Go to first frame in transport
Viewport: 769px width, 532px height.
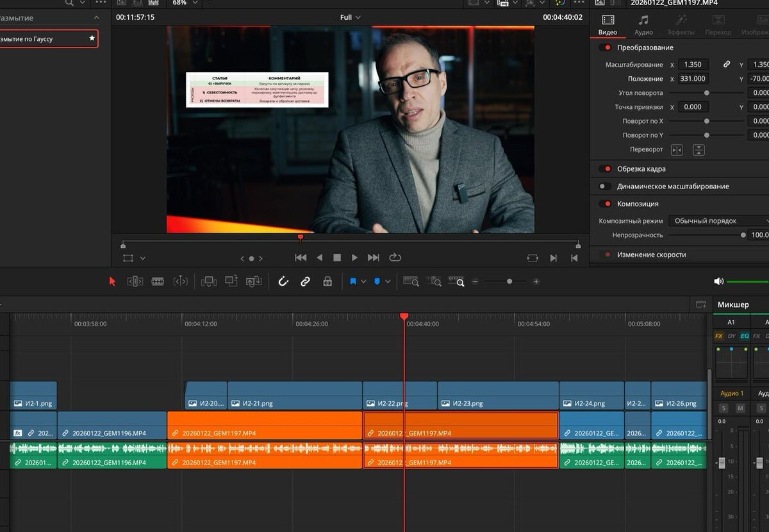[301, 258]
